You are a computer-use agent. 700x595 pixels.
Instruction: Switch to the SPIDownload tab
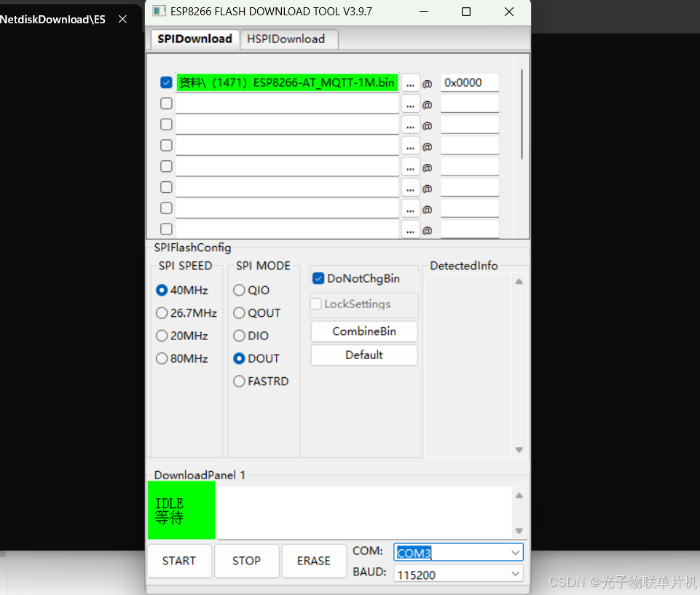[194, 39]
